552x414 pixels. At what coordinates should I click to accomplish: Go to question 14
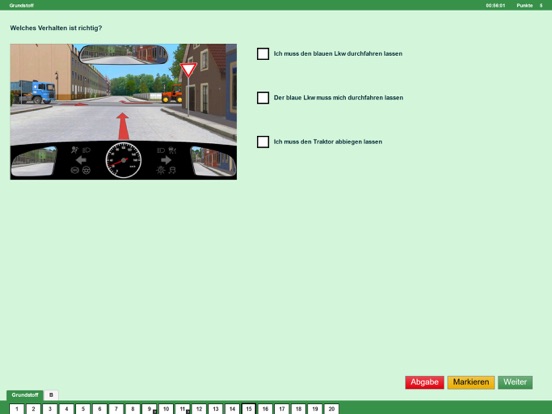click(232, 409)
